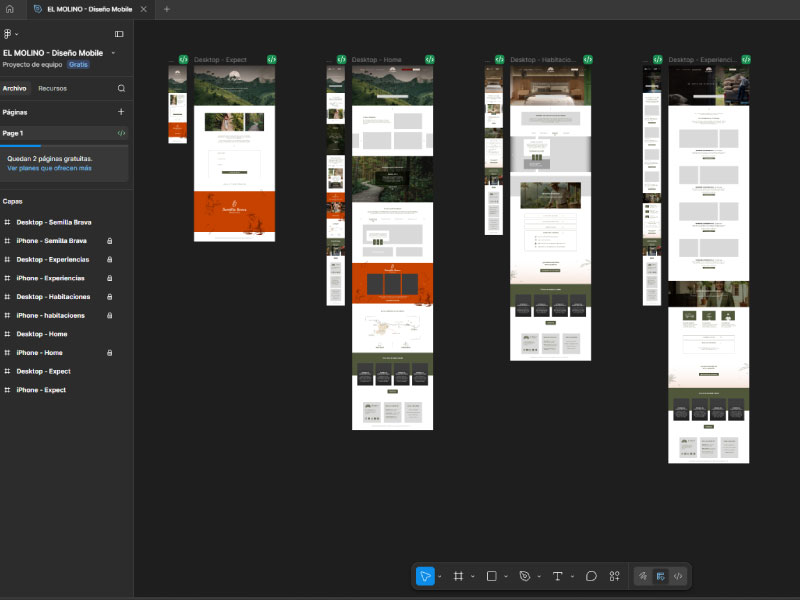Click the Desktop - Home frame on canvas
The width and height of the screenshot is (800, 600).
[x=392, y=247]
